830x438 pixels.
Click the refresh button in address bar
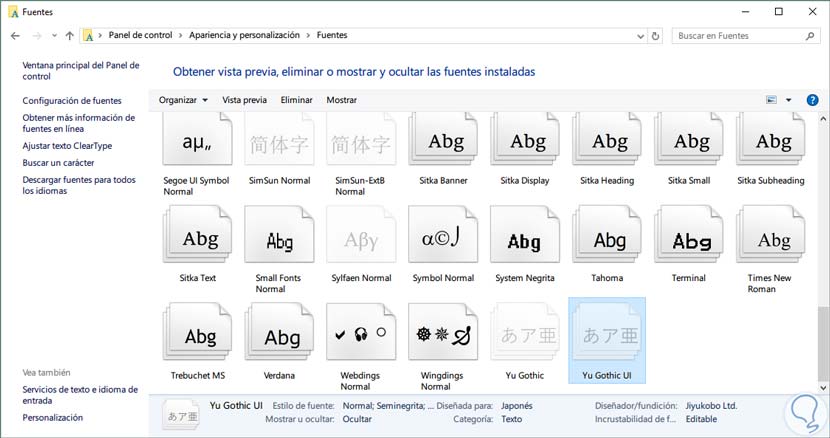[656, 36]
